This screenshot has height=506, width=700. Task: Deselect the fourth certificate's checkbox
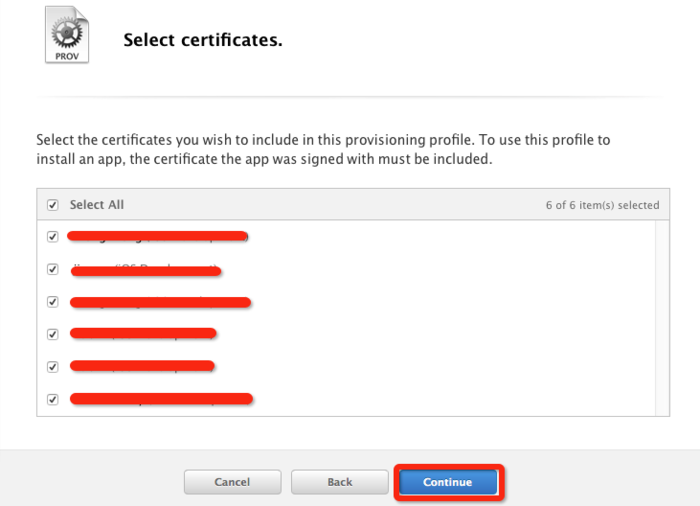[x=53, y=334]
